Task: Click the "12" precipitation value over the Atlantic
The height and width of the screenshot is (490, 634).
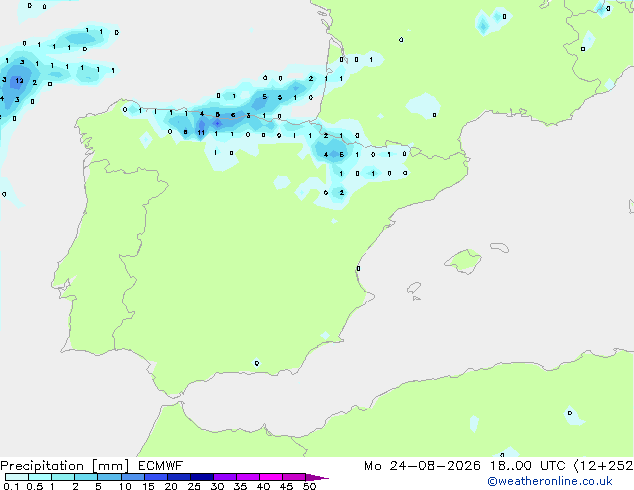Action: click(x=19, y=81)
